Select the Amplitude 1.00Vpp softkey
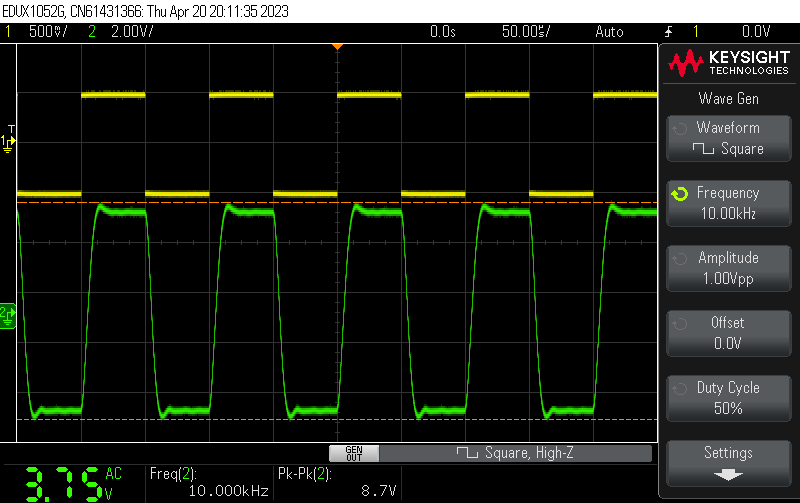 pyautogui.click(x=729, y=268)
